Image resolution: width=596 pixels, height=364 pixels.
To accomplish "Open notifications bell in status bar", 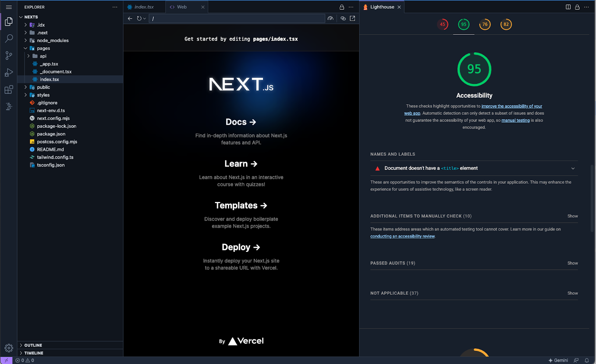I will pyautogui.click(x=587, y=360).
